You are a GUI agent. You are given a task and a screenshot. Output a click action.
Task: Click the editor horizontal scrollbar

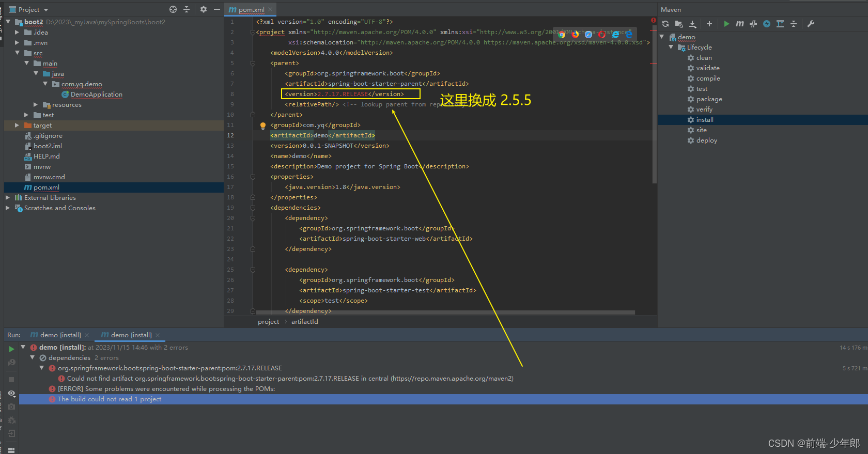coord(445,312)
